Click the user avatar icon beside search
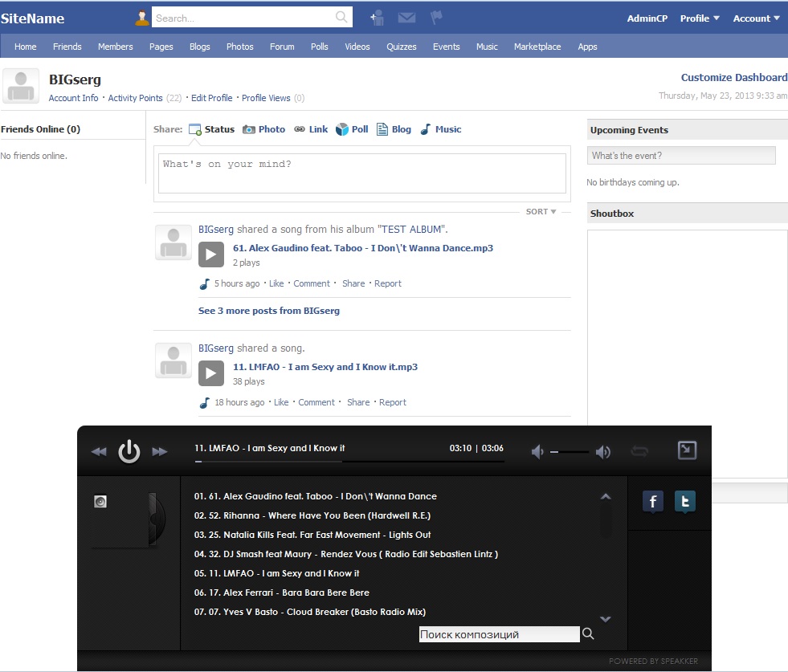This screenshot has width=788, height=672. 142,18
